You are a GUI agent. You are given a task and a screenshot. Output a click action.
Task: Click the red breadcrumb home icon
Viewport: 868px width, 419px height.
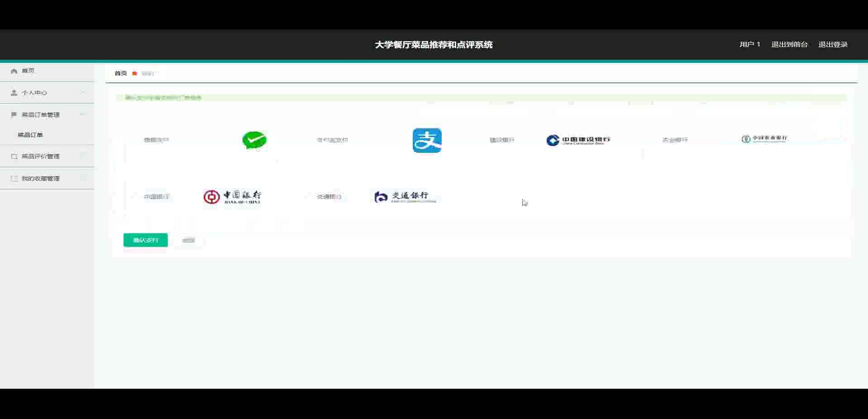click(134, 73)
